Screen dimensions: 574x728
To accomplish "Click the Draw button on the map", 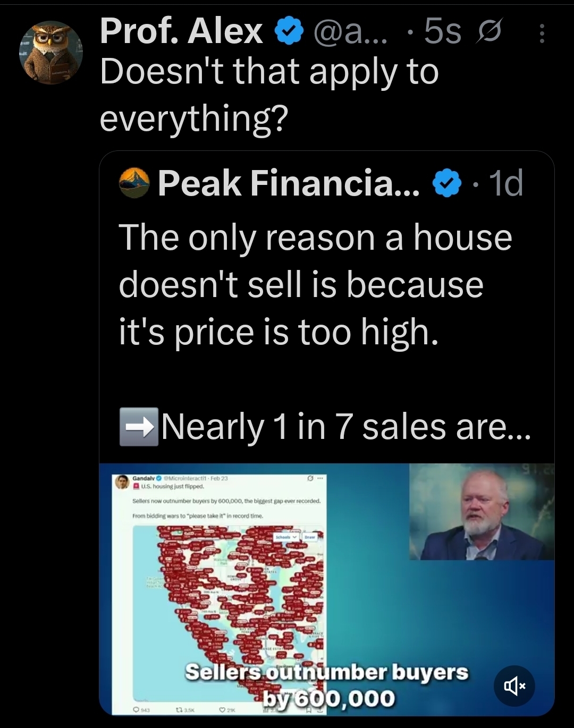I will click(x=310, y=537).
